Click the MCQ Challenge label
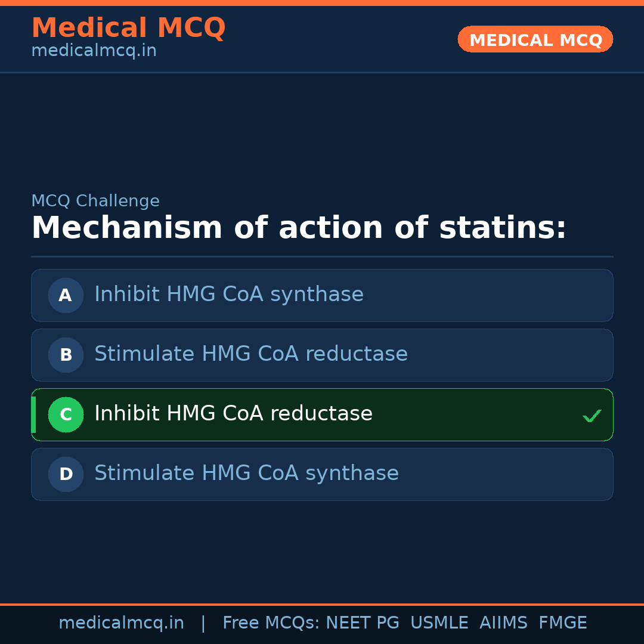This screenshot has height=644, width=644. click(95, 201)
